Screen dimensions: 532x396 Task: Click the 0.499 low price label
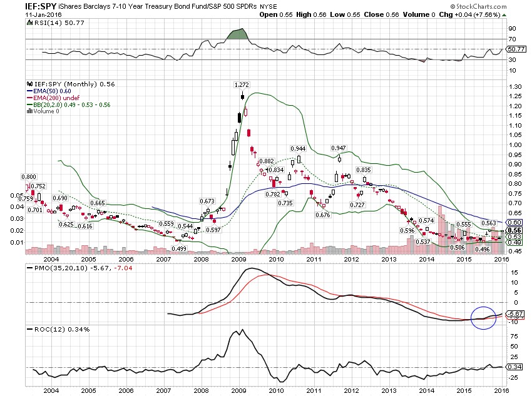[179, 248]
